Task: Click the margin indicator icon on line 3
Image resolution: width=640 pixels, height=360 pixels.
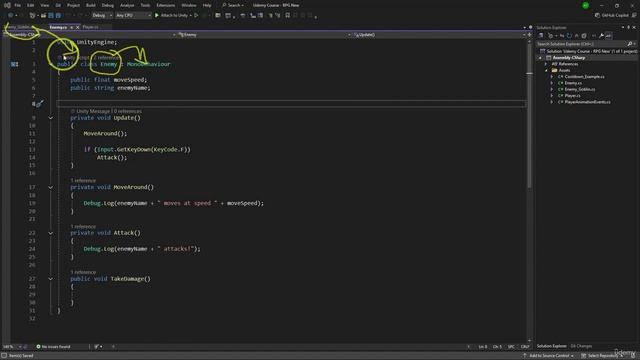Action: pyautogui.click(x=15, y=64)
